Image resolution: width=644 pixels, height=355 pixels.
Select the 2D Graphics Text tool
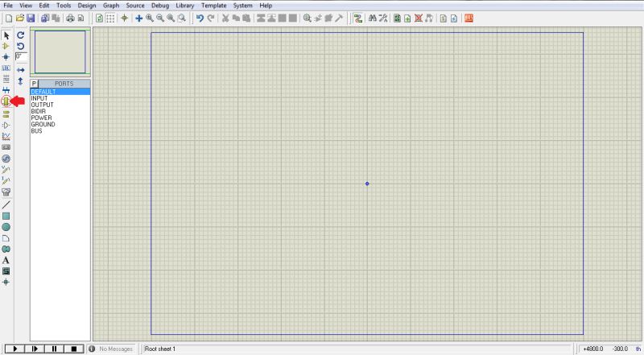pyautogui.click(x=6, y=260)
